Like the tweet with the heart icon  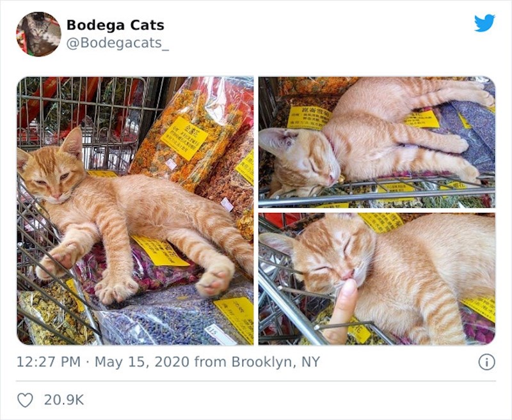click(25, 400)
